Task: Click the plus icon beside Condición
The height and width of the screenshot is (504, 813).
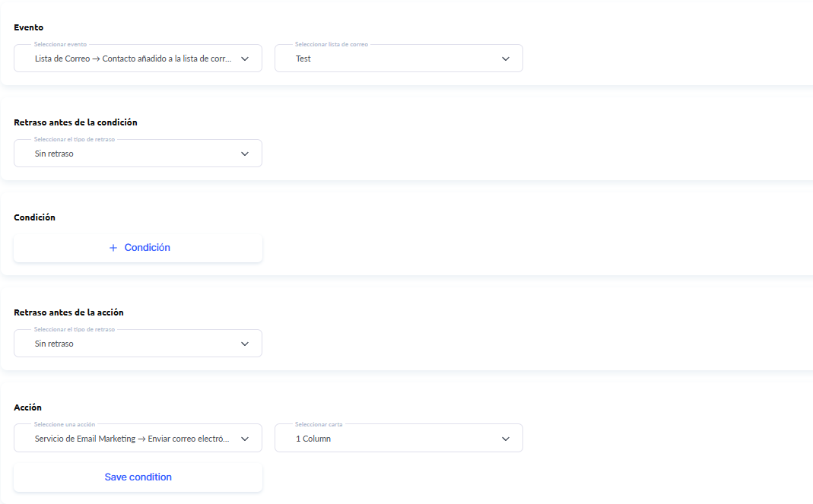Action: (113, 248)
